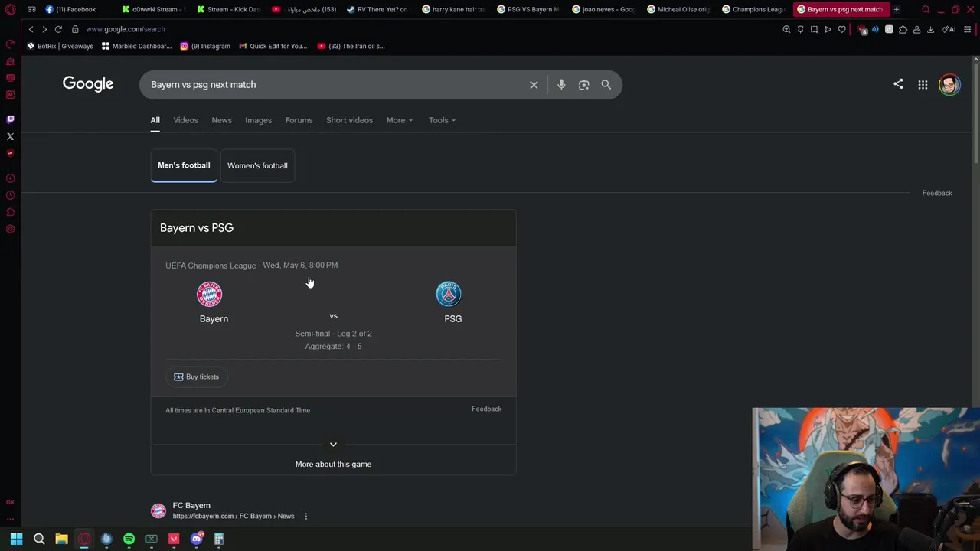Click the Buy tickets button
Screen dimensions: 980x551
pos(197,377)
